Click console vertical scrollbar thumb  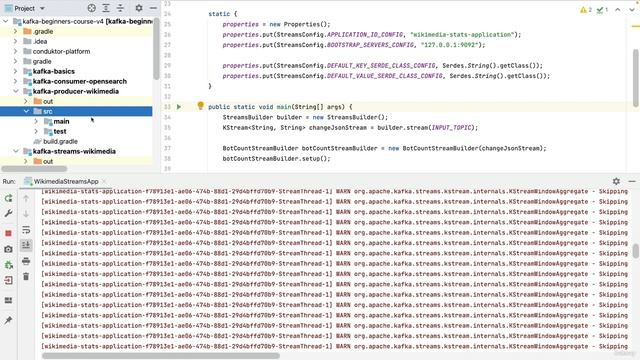pos(636,251)
